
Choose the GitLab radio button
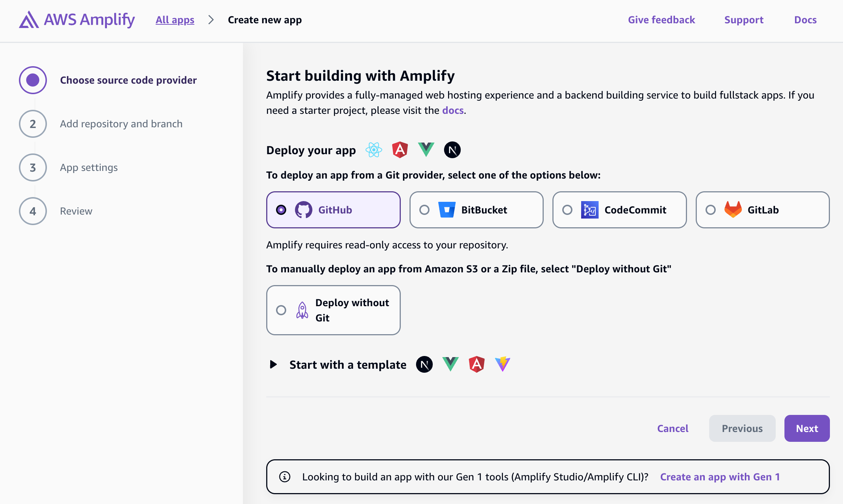click(711, 210)
